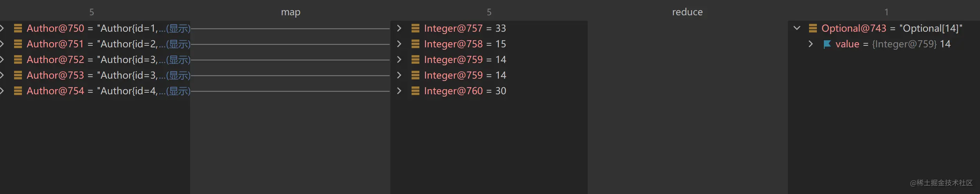This screenshot has height=194, width=980.
Task: Select the object icon beside Integer@760
Action: (415, 91)
